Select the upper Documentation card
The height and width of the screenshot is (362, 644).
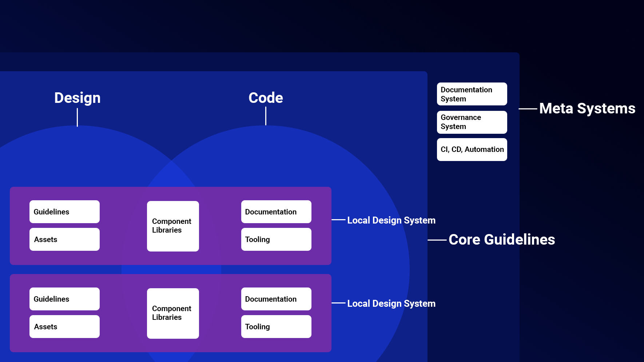tap(276, 212)
